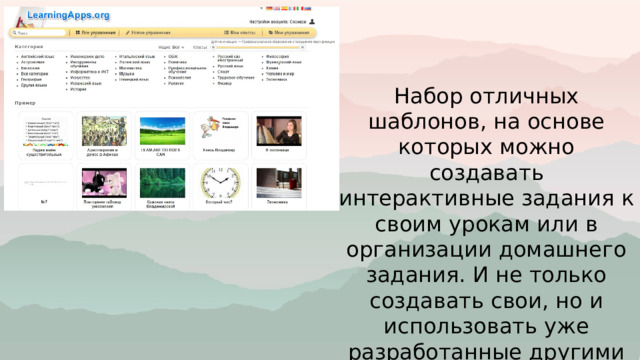640x360 pixels.
Task: Select category 'Испанский язык'
Action: click(x=86, y=83)
